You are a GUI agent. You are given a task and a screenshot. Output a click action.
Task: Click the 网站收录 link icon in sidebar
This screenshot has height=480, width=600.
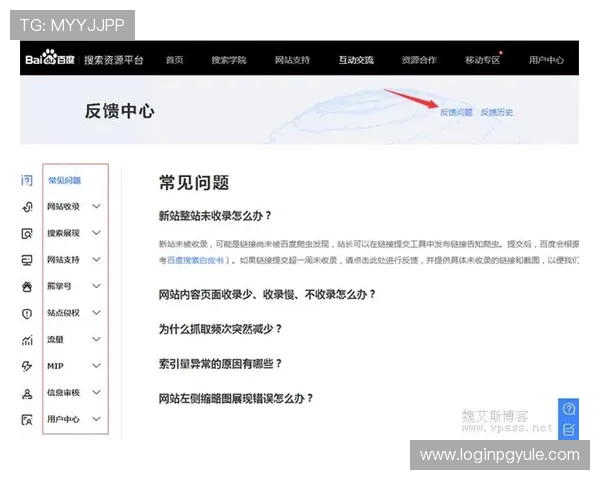(27, 207)
